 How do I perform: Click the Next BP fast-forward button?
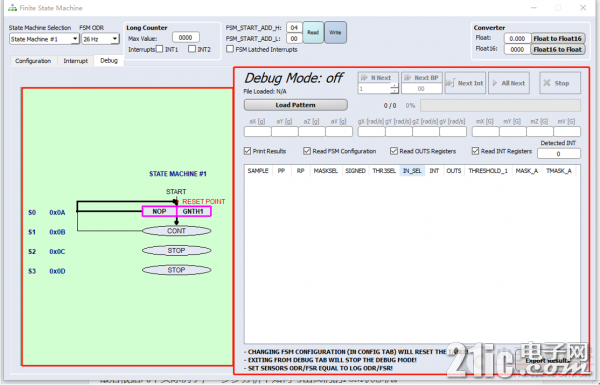point(422,78)
